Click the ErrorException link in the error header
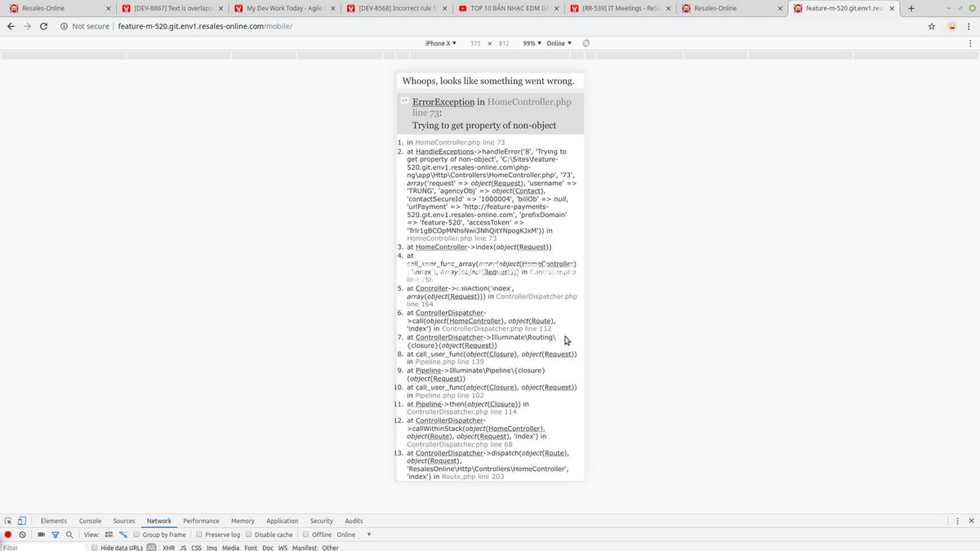Viewport: 980px width, 551px height. [x=443, y=102]
